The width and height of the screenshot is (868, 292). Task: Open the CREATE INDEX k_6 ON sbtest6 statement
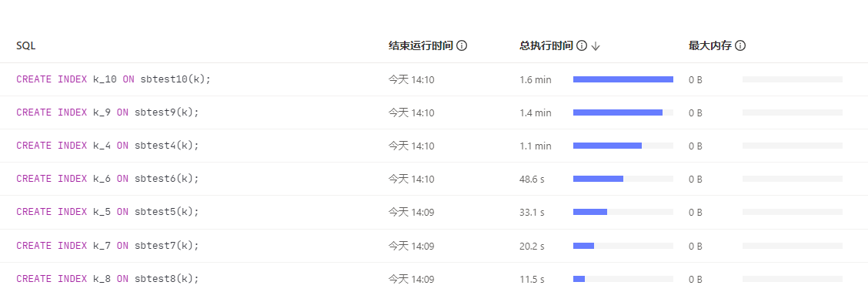click(x=108, y=179)
